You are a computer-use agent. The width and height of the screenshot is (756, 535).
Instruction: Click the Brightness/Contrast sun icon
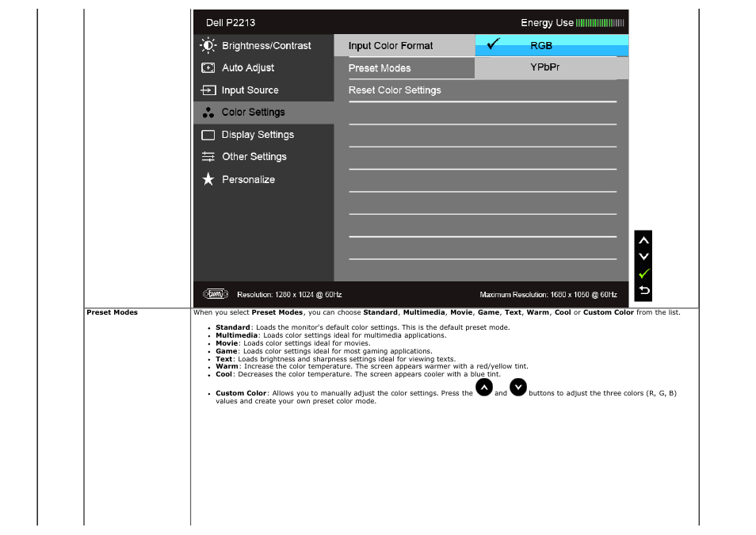(208, 45)
